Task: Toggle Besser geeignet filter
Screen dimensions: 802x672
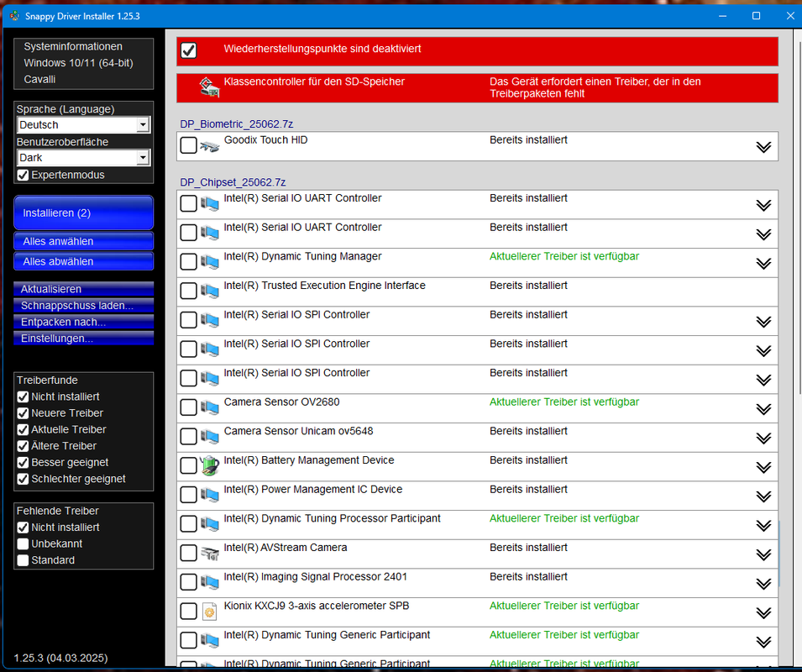Action: click(23, 462)
